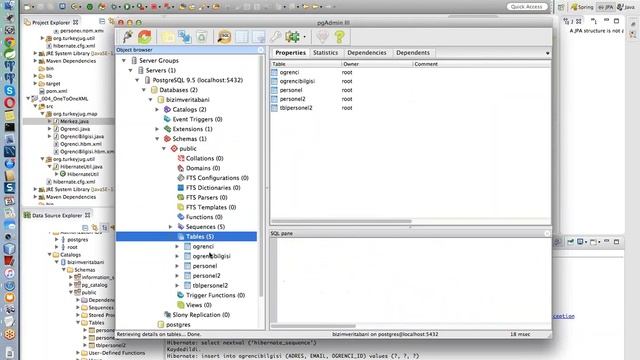Close the pgAdmin SQL pane
This screenshot has width=640, height=360.
click(547, 233)
